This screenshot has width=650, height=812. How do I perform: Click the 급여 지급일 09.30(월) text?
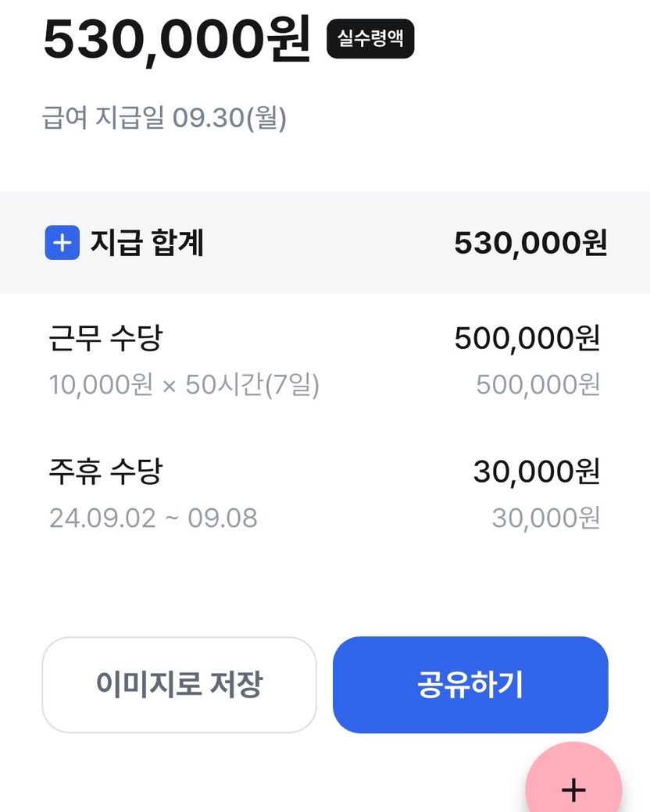[164, 119]
